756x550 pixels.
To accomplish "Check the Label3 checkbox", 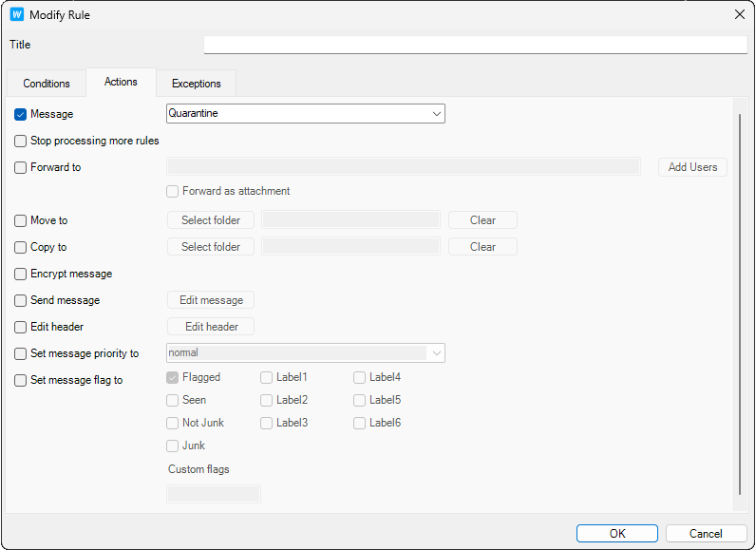I will 266,423.
